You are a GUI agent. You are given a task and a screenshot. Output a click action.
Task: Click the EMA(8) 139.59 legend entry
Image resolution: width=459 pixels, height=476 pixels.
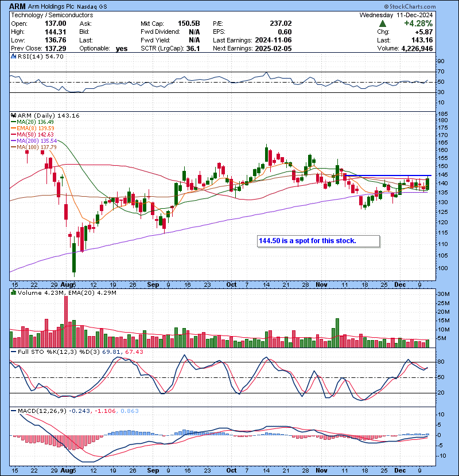coord(33,128)
